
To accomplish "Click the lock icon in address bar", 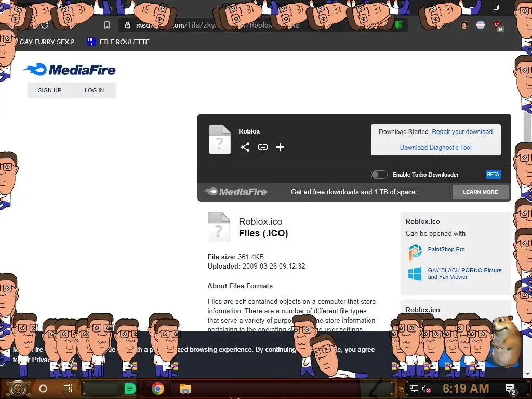I will (128, 25).
